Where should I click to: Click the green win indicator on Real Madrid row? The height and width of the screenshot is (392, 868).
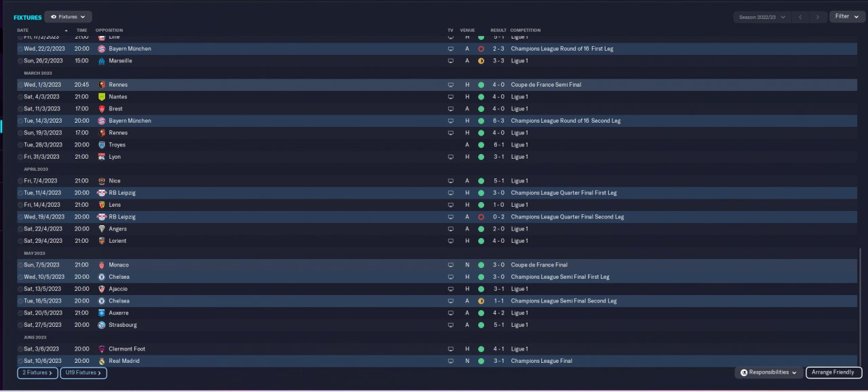tap(481, 361)
